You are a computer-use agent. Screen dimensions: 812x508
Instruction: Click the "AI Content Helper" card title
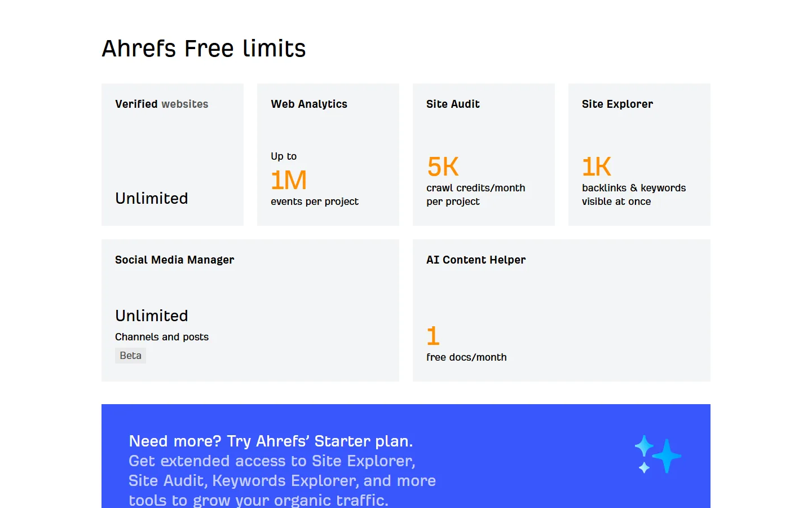pyautogui.click(x=476, y=260)
